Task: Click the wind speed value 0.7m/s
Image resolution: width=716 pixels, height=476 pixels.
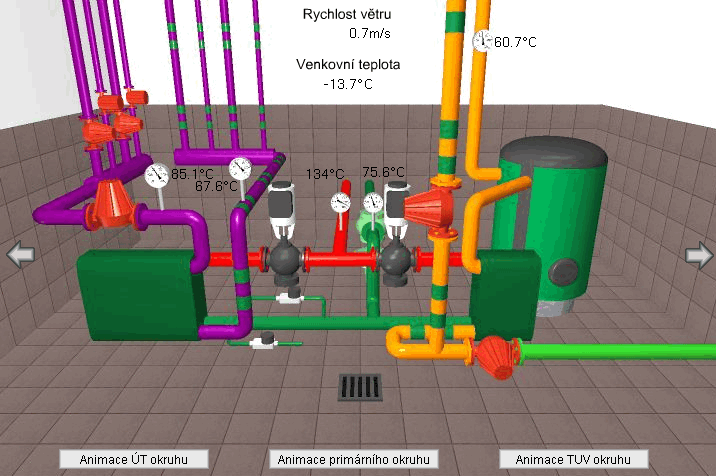Action: click(x=369, y=33)
